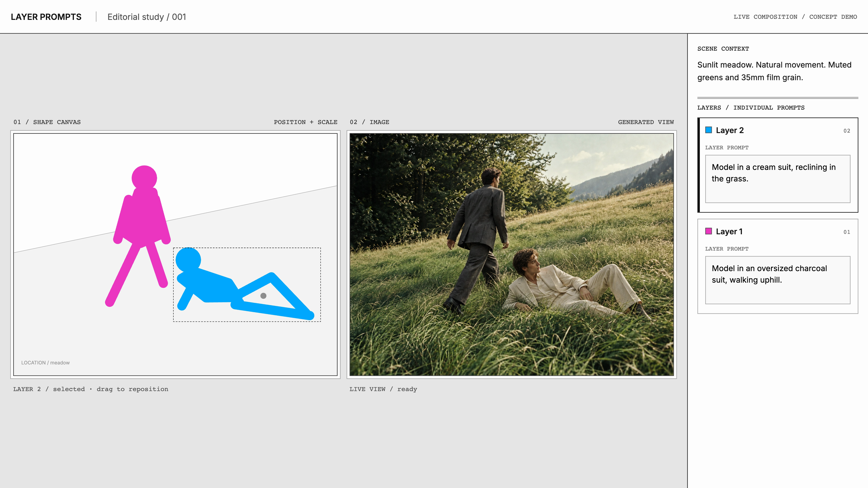Image resolution: width=868 pixels, height=488 pixels.
Task: Click the 'GENERATED VIEW' label
Action: 646,122
